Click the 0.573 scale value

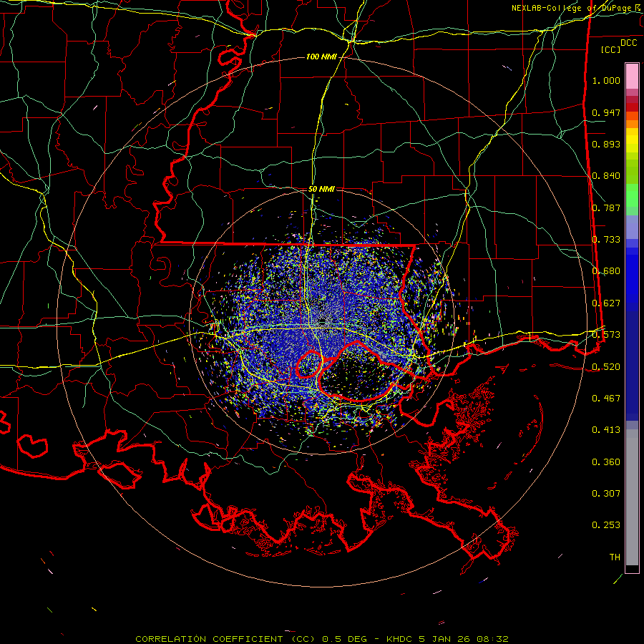(606, 335)
